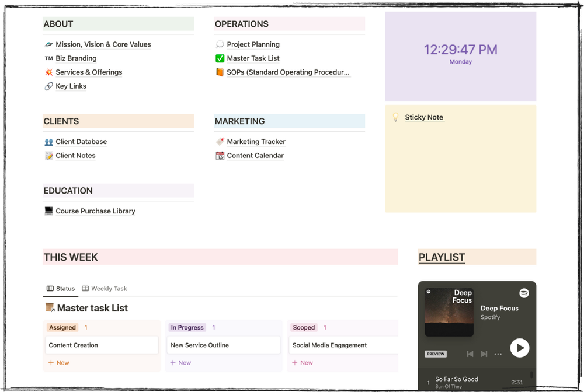Open the more options menu in the Spotify player
The width and height of the screenshot is (584, 392).
(498, 353)
